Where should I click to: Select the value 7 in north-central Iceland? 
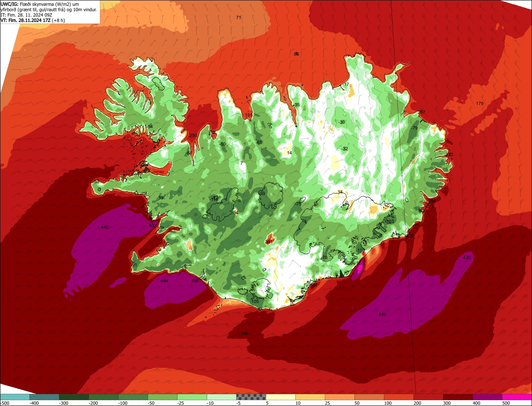241,163
